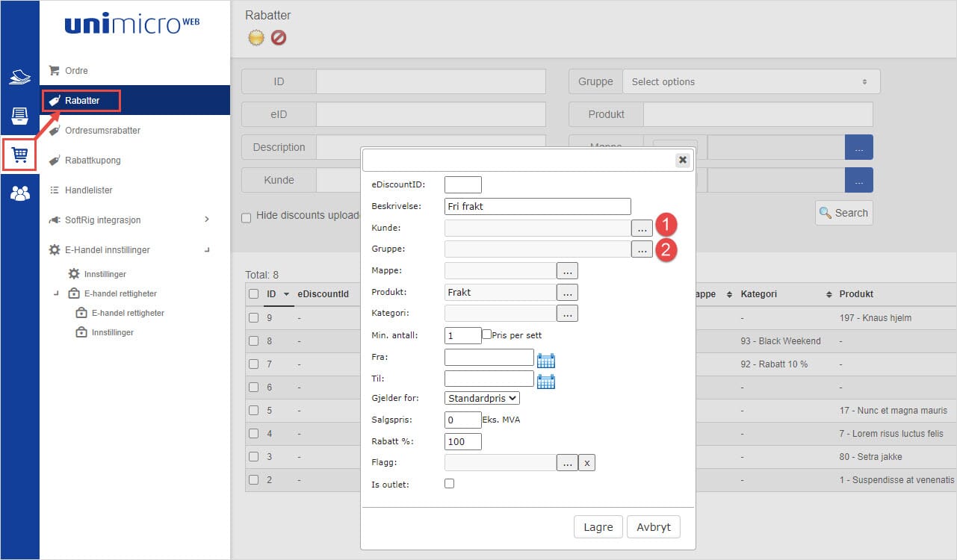Click the gold new-discount icon under Rabatter

pos(256,37)
